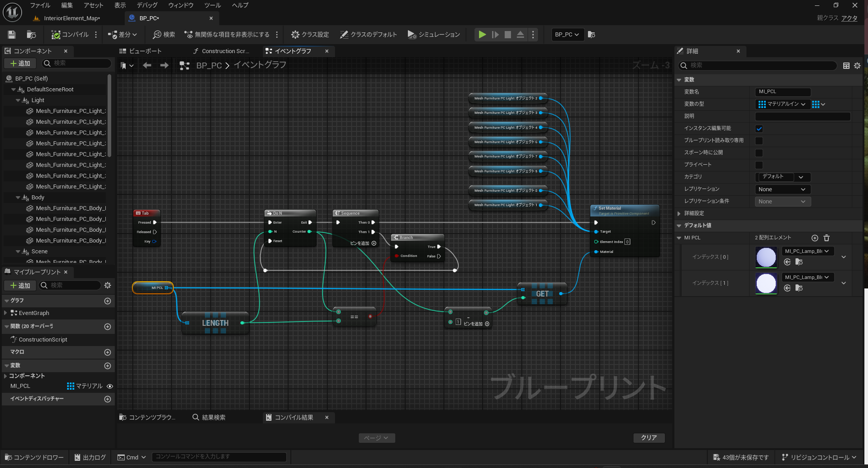
Task: Open Class Settings gear icon
Action: (x=295, y=35)
